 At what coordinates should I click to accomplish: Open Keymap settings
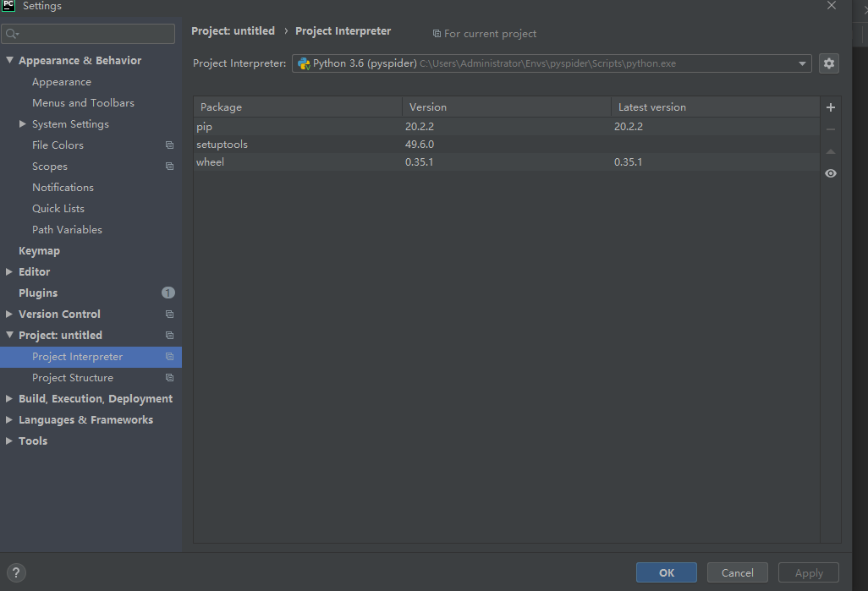pos(39,250)
